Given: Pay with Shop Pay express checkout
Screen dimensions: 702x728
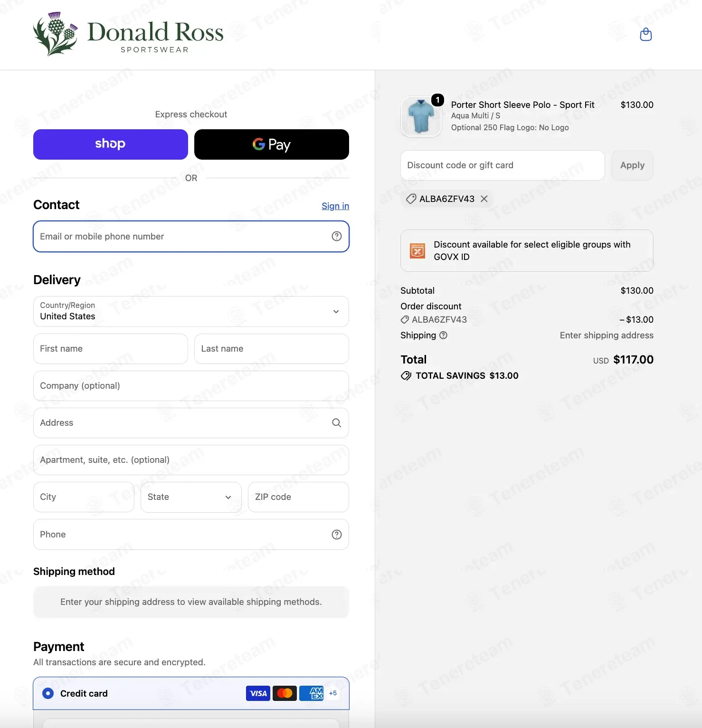Looking at the screenshot, I should [111, 144].
